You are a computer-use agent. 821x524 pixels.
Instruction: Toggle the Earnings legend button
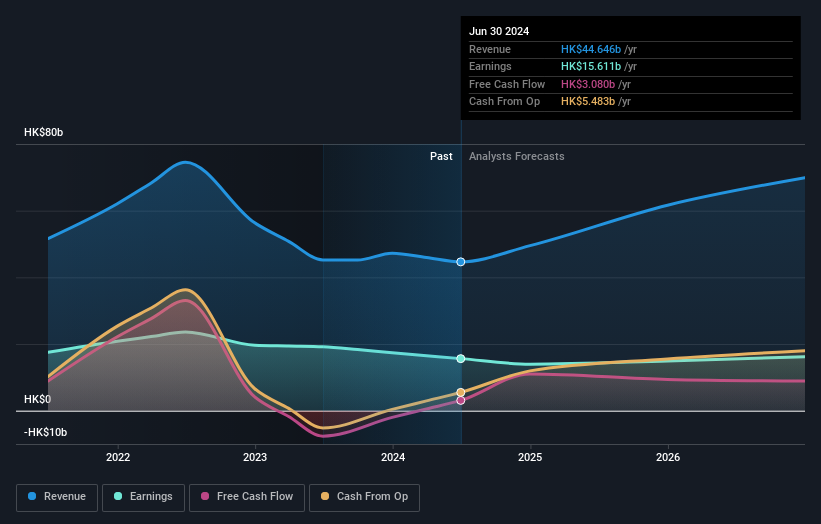point(143,497)
